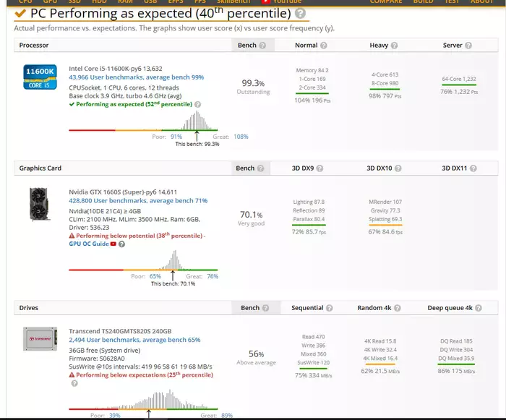Open help icon after 52nd percentile text

coord(198,104)
